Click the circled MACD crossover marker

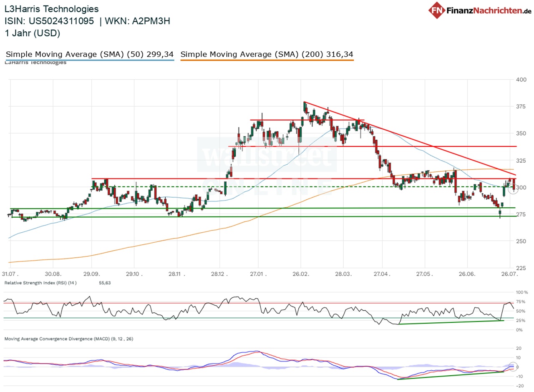click(x=514, y=367)
